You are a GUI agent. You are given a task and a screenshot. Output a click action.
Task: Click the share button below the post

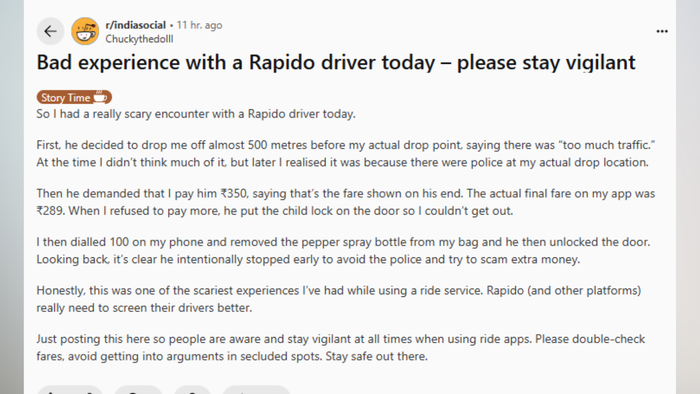pyautogui.click(x=256, y=390)
